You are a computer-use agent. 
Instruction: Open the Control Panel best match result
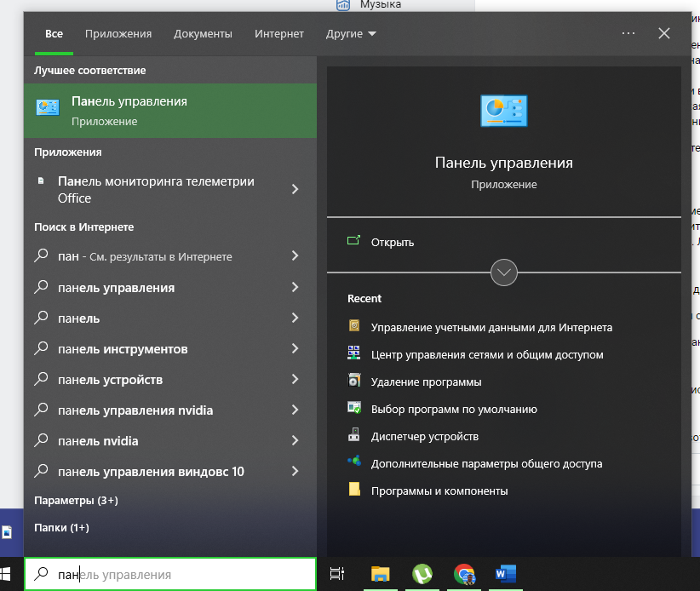coord(170,111)
